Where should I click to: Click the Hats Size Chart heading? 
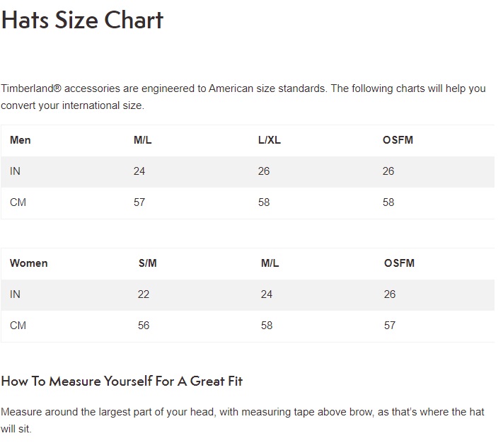coord(82,21)
